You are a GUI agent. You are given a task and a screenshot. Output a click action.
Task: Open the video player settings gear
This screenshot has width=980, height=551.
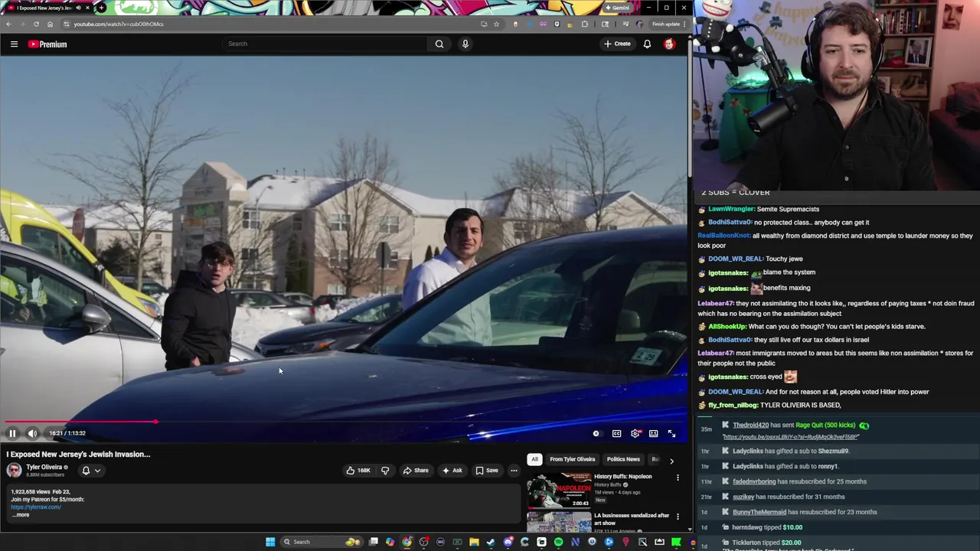(x=635, y=434)
